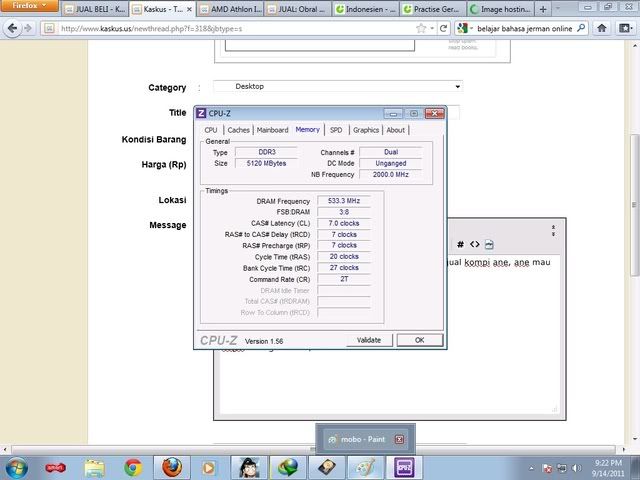This screenshot has width=640, height=480.
Task: Switch to the Practise Ger... tab
Action: pos(433,9)
